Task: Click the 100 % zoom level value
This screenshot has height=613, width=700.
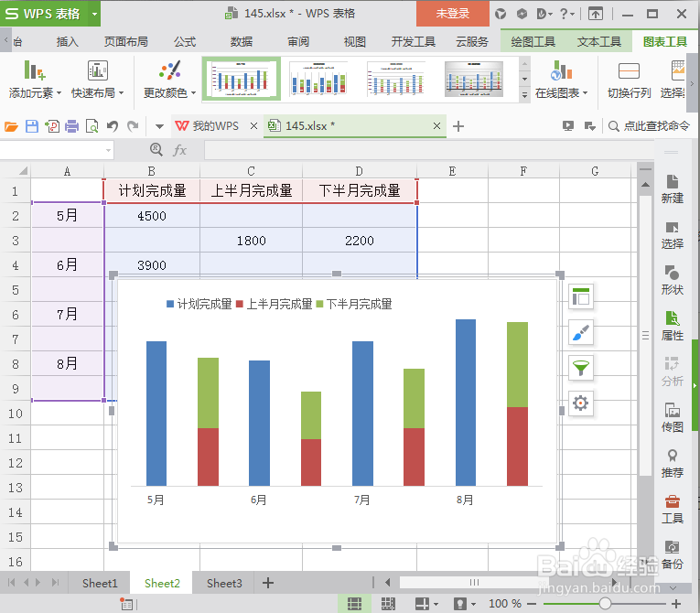Action: click(505, 604)
